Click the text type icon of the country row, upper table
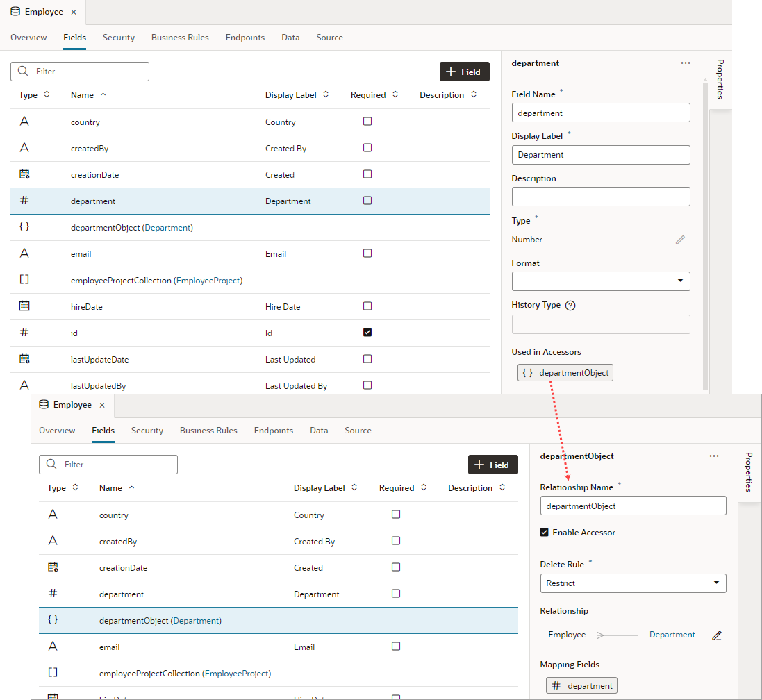The image size is (762, 700). [x=24, y=122]
